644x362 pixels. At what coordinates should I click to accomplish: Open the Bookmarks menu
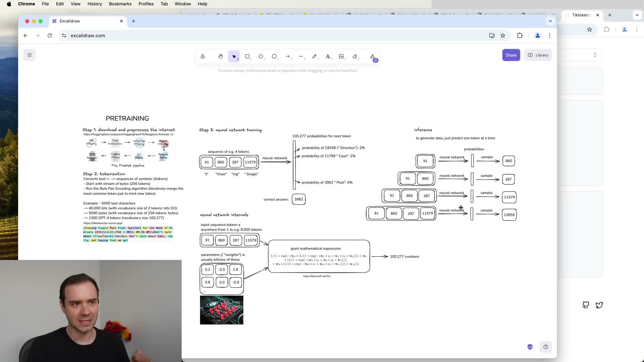coord(120,4)
